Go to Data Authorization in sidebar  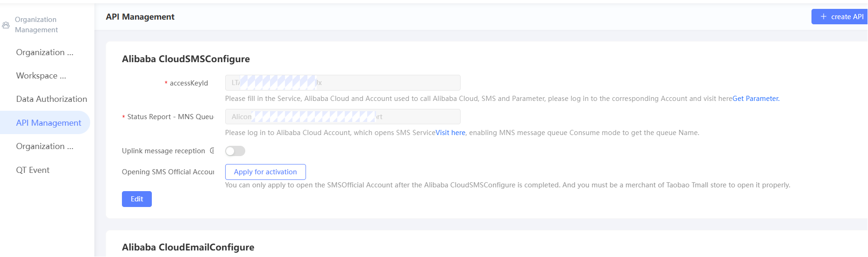(51, 99)
